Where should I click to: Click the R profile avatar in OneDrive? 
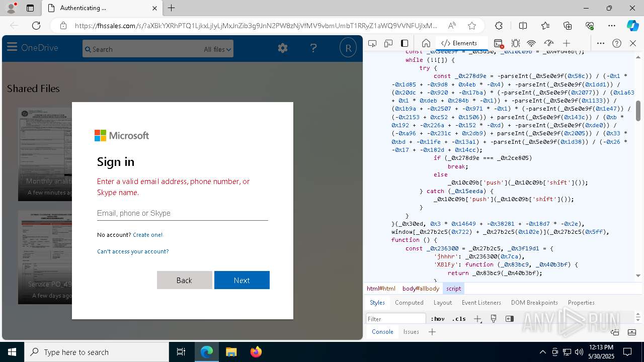(x=348, y=48)
